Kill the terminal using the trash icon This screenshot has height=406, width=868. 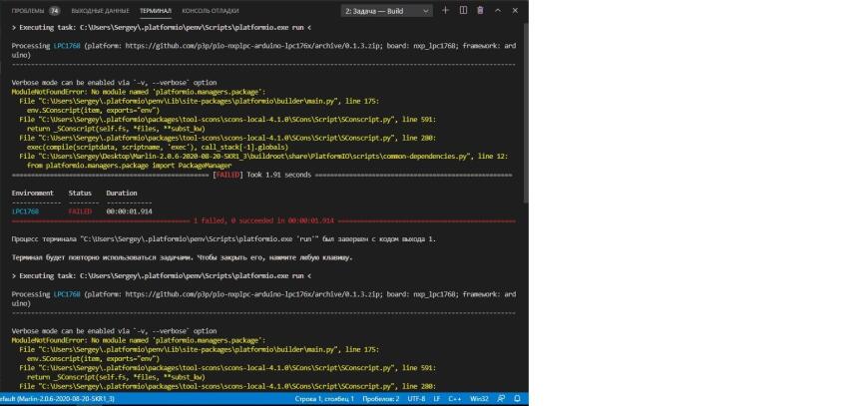pos(480,11)
